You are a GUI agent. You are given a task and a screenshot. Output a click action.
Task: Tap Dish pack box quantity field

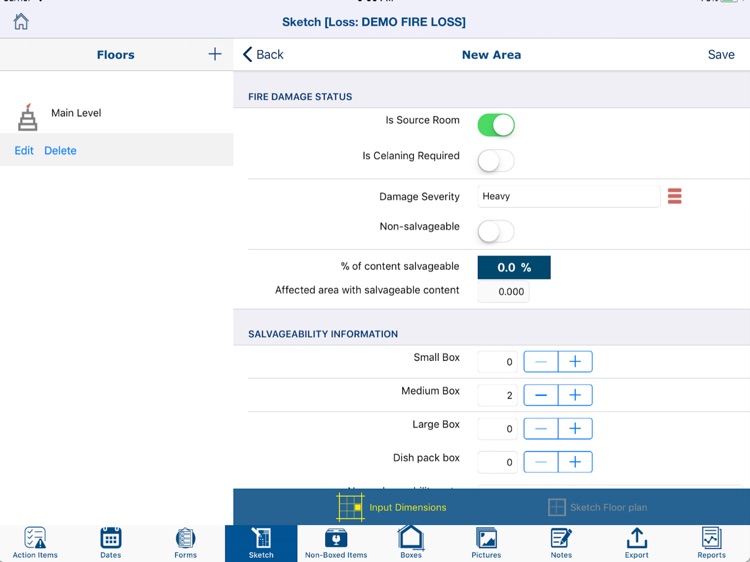[x=497, y=462]
